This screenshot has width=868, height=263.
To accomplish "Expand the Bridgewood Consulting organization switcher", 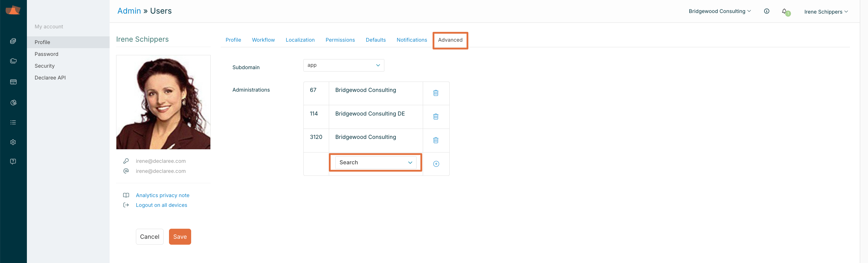I will tap(719, 11).
